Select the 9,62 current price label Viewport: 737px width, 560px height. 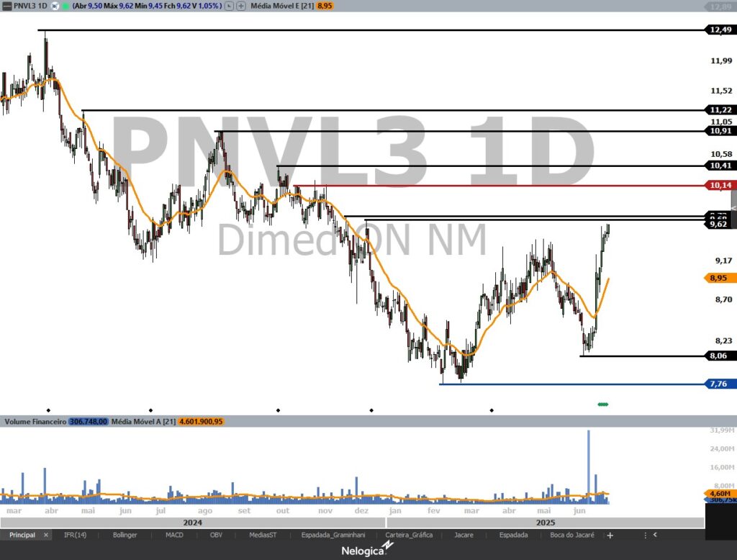[x=718, y=224]
